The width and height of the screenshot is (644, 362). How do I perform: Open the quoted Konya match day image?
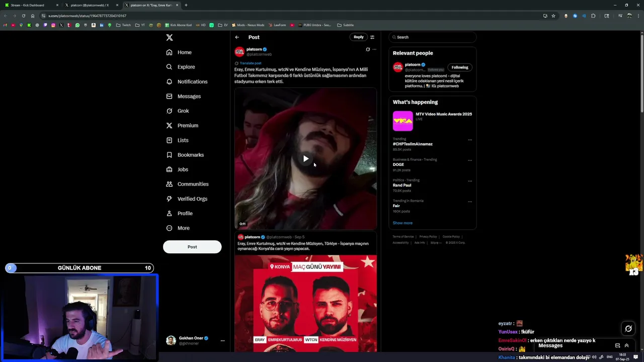click(x=305, y=303)
